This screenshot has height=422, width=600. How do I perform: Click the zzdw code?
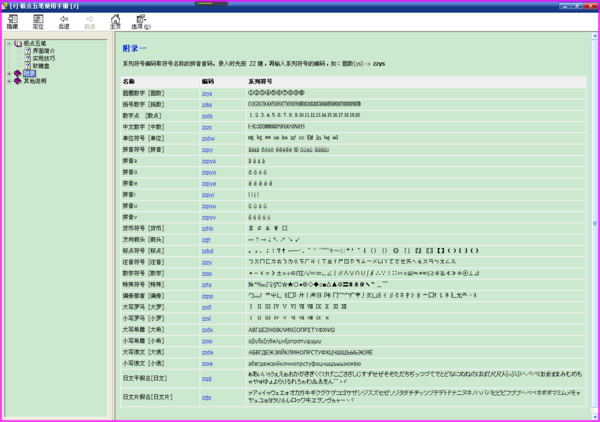click(x=208, y=138)
